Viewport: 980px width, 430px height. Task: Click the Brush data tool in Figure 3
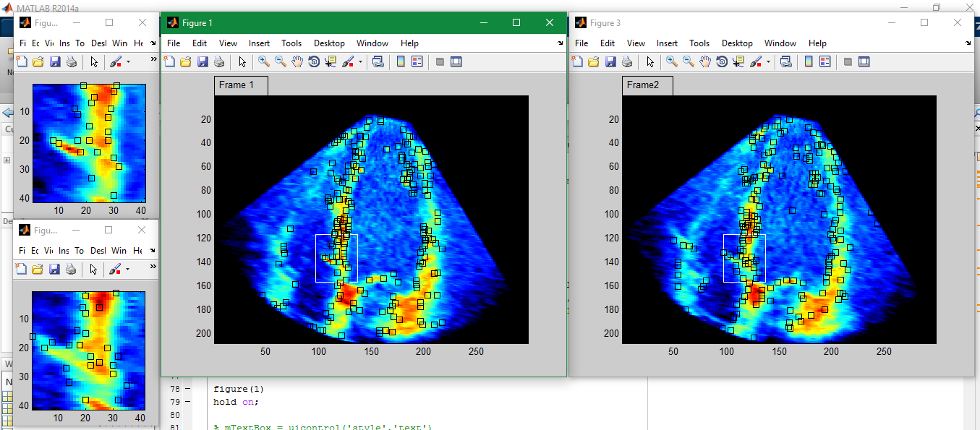(x=756, y=62)
